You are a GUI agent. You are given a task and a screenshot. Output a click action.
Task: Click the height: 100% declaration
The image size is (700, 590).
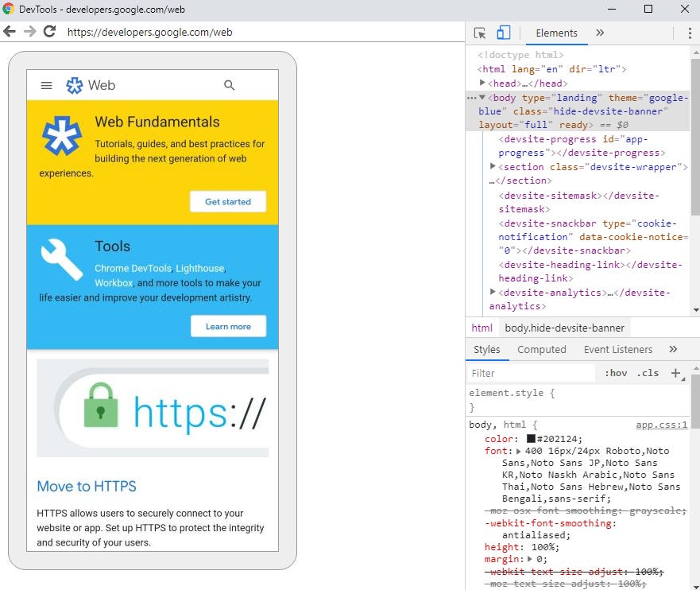tap(521, 547)
